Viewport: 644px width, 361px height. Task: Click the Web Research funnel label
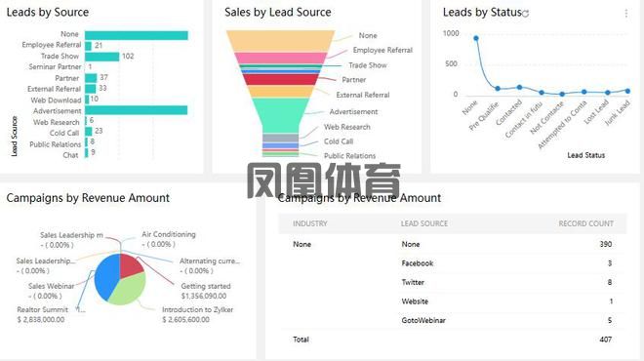click(x=347, y=127)
